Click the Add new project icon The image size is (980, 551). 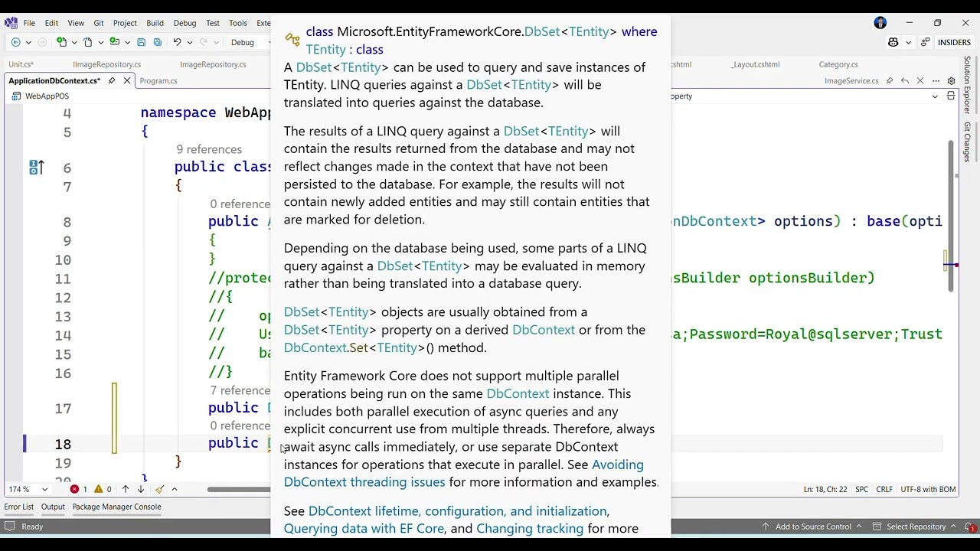(x=114, y=42)
